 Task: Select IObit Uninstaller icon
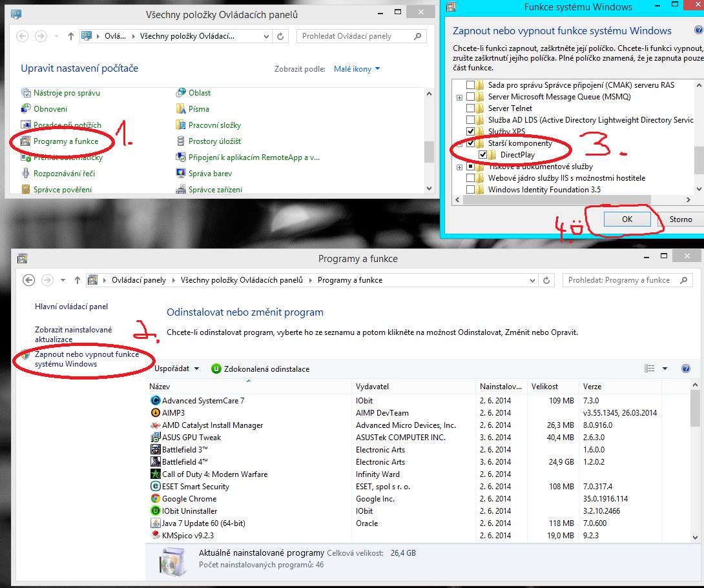156,511
